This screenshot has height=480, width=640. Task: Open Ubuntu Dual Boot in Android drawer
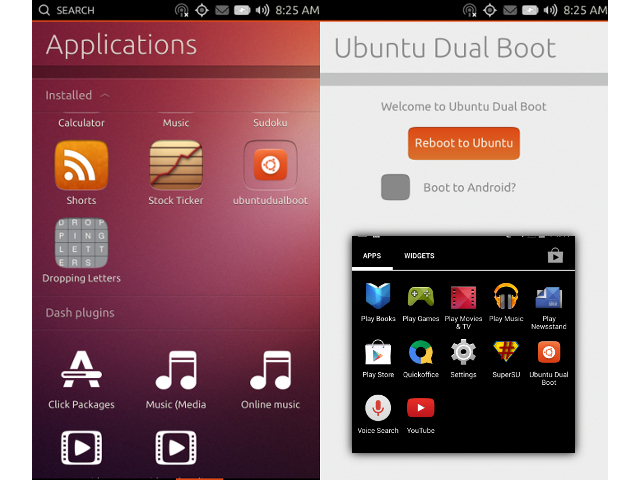tap(549, 352)
